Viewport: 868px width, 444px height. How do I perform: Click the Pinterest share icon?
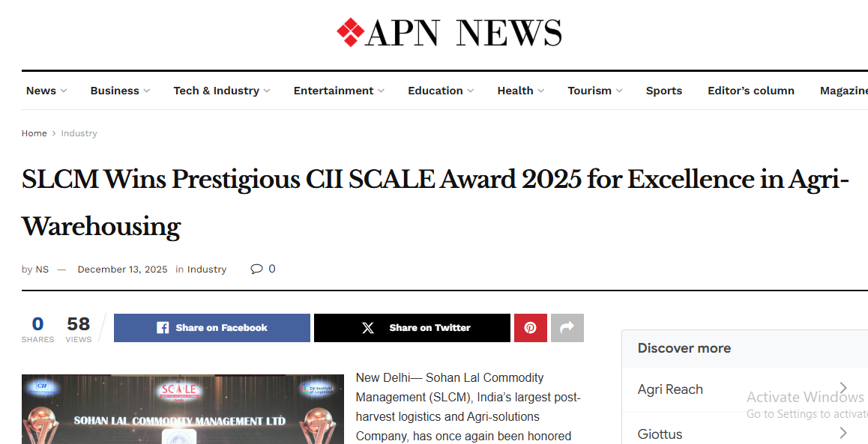530,328
